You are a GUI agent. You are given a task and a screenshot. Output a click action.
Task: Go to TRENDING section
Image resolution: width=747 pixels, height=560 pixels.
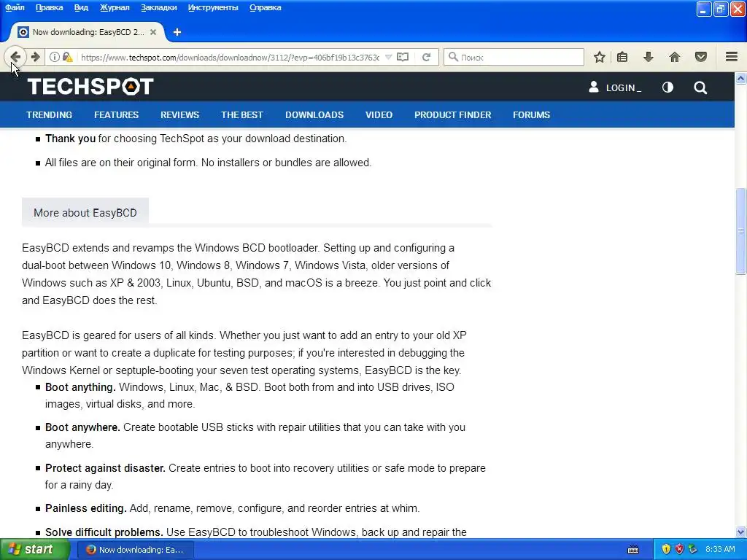click(49, 114)
